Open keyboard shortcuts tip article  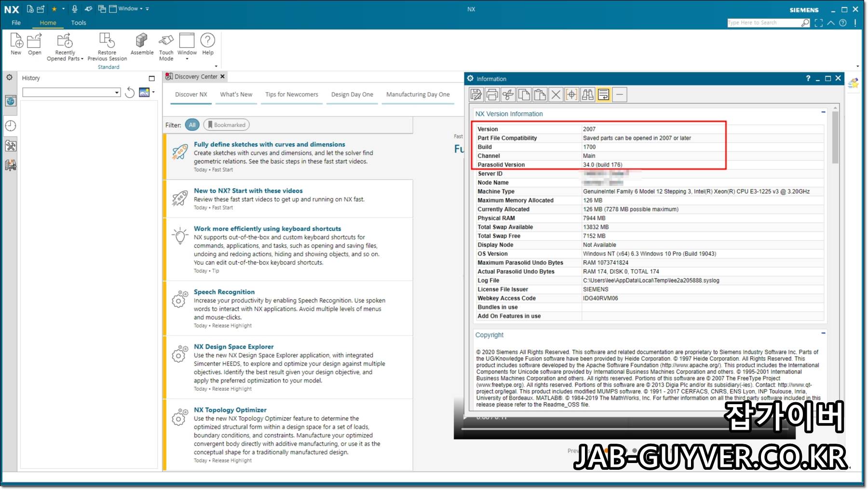pos(267,229)
